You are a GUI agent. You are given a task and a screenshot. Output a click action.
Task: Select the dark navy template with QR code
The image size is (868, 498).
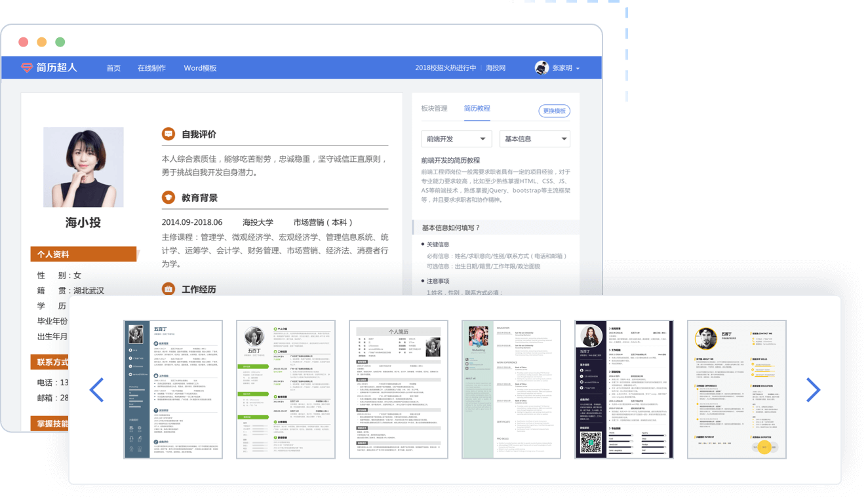point(624,389)
